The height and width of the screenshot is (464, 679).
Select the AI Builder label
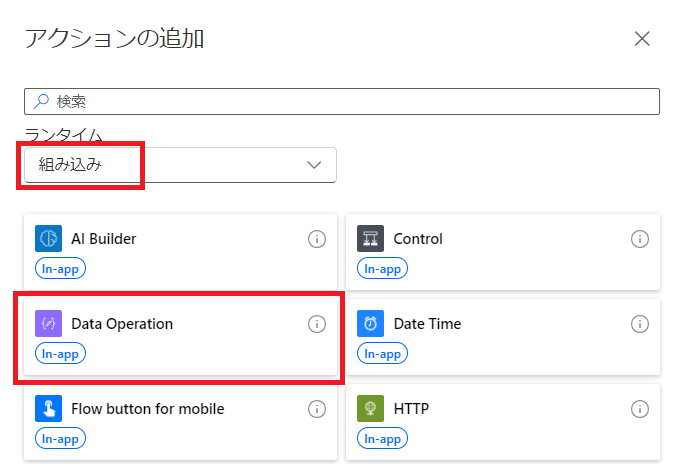[x=103, y=239]
